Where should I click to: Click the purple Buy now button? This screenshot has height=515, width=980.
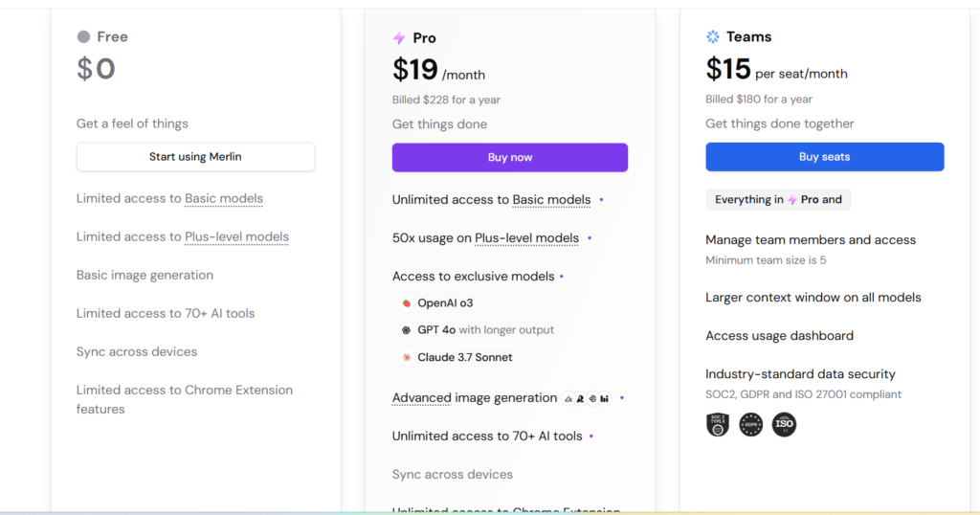(510, 158)
